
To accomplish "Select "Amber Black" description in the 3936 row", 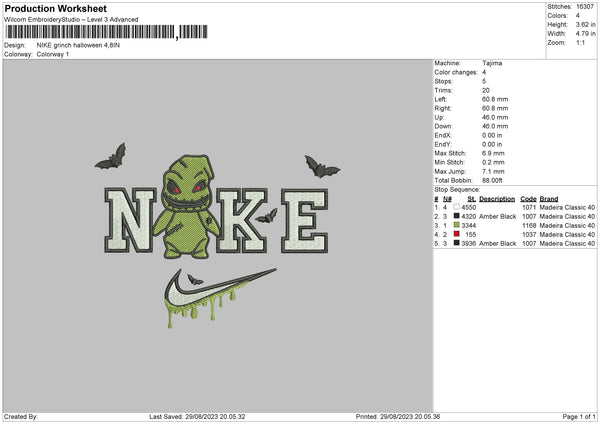I will tap(497, 243).
